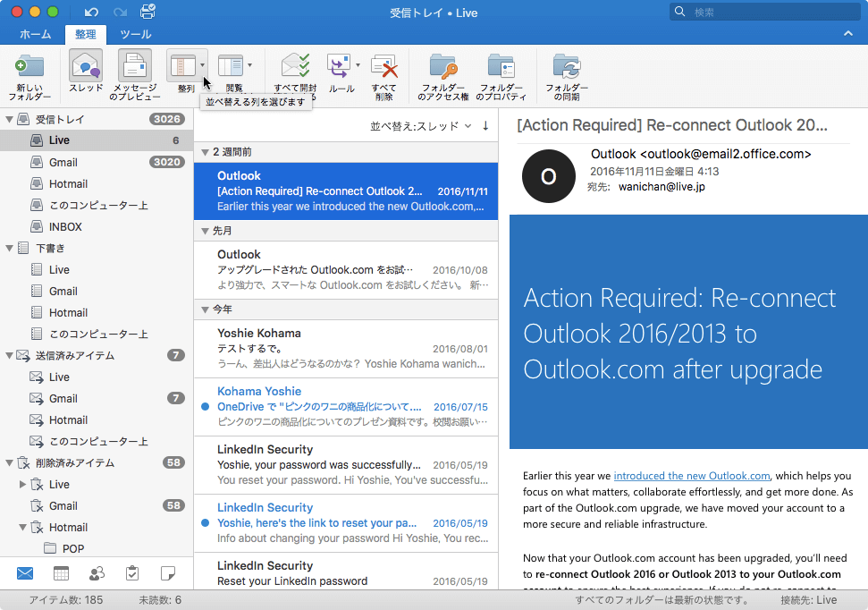Viewport: 868px width, 610px height.
Task: Switch to Notes view icon
Action: pos(168,573)
